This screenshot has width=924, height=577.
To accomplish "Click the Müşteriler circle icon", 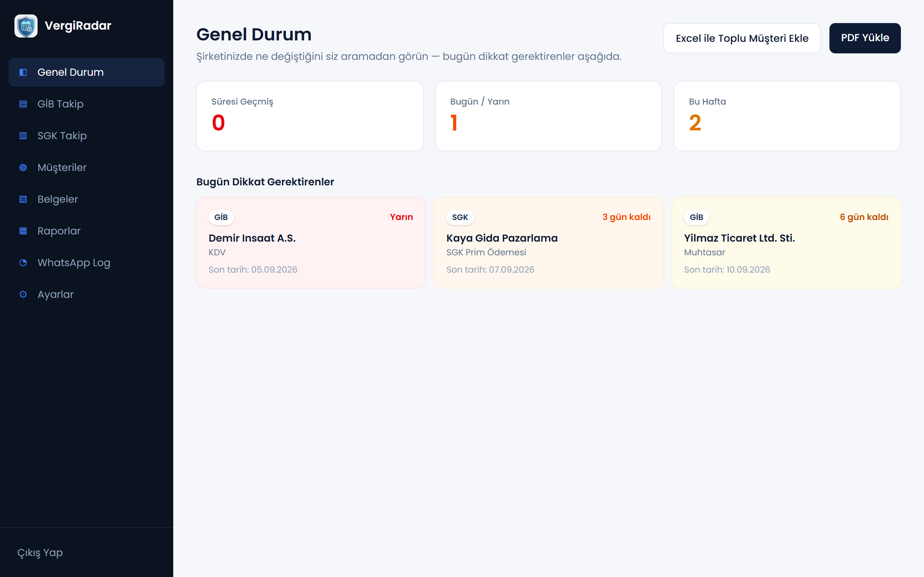I will coord(23,167).
